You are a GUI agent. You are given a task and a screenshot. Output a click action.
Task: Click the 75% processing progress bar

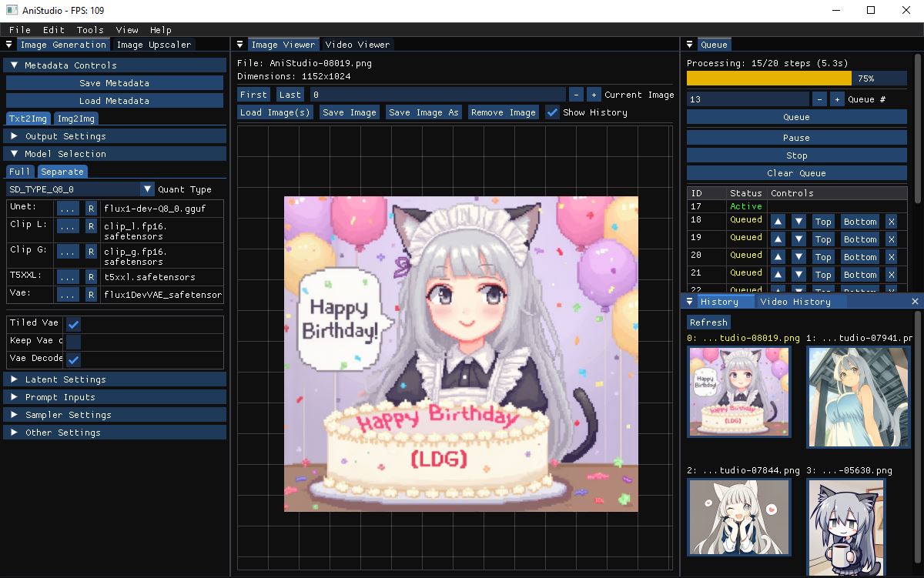(796, 79)
